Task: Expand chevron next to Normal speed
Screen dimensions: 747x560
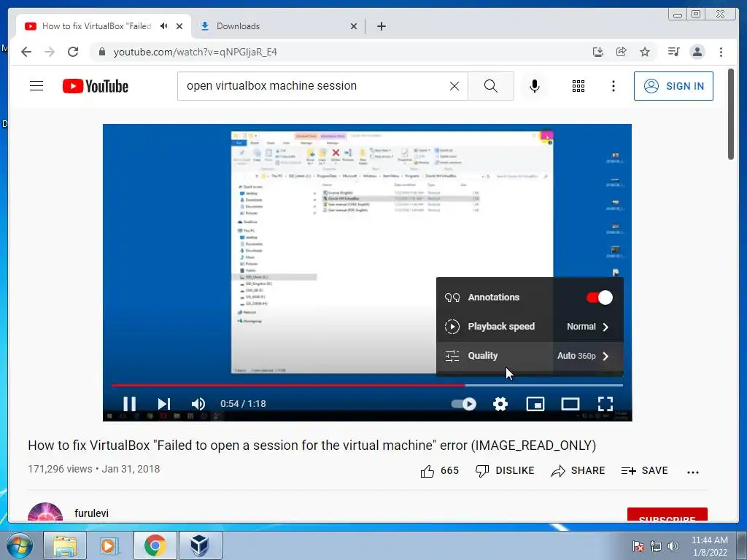Action: [605, 327]
